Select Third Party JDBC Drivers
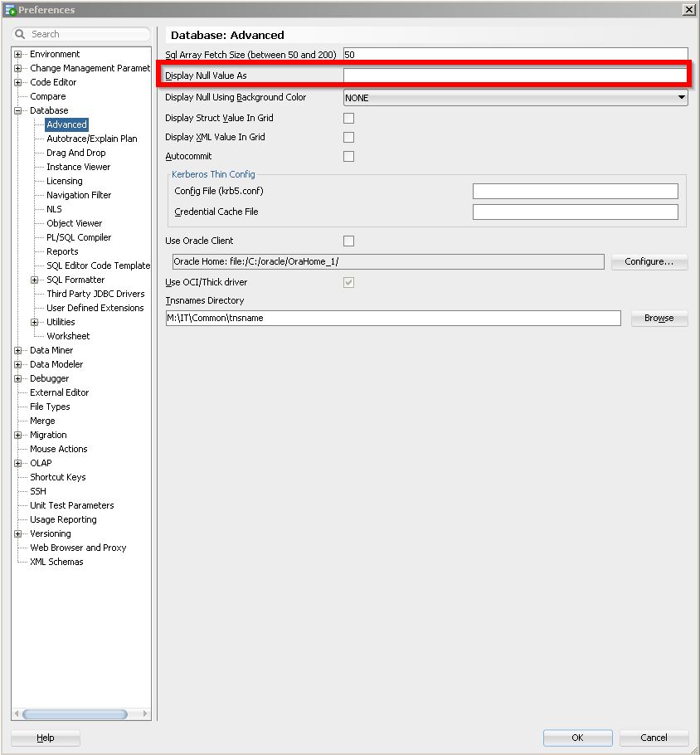 (x=95, y=294)
